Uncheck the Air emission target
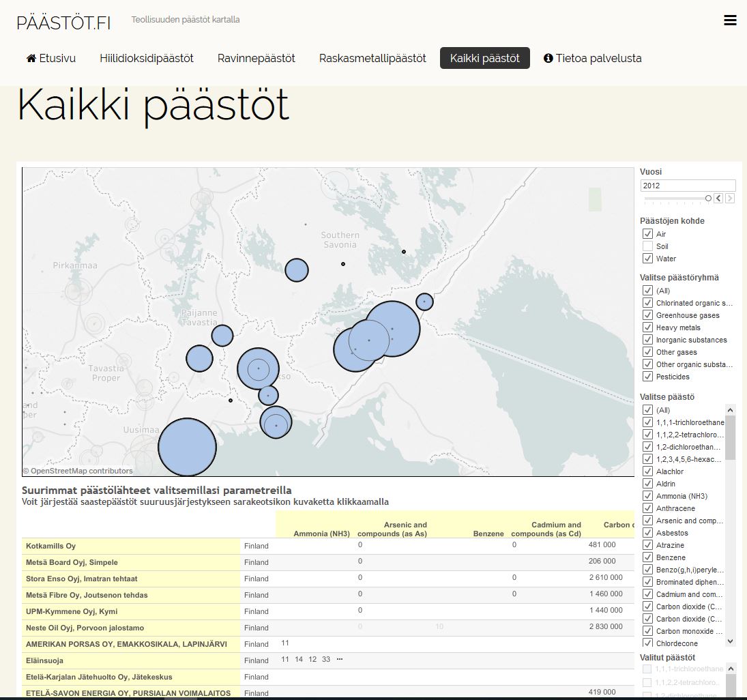 647,234
